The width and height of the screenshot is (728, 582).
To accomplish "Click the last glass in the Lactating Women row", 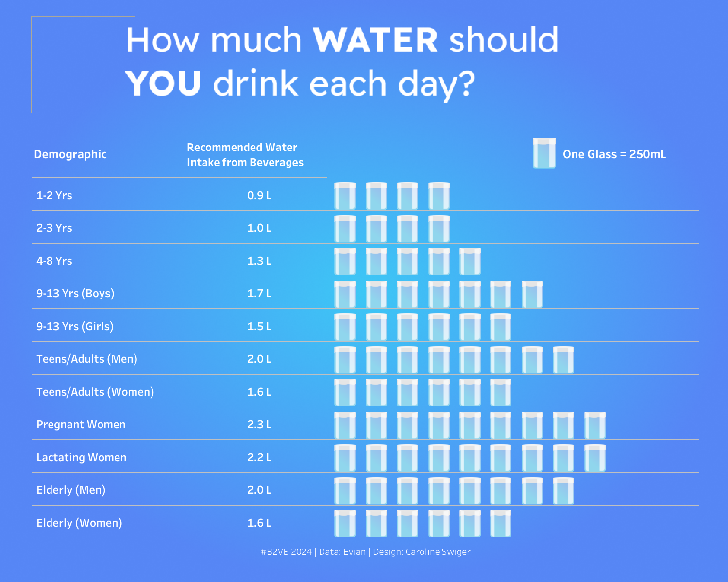I will 594,458.
